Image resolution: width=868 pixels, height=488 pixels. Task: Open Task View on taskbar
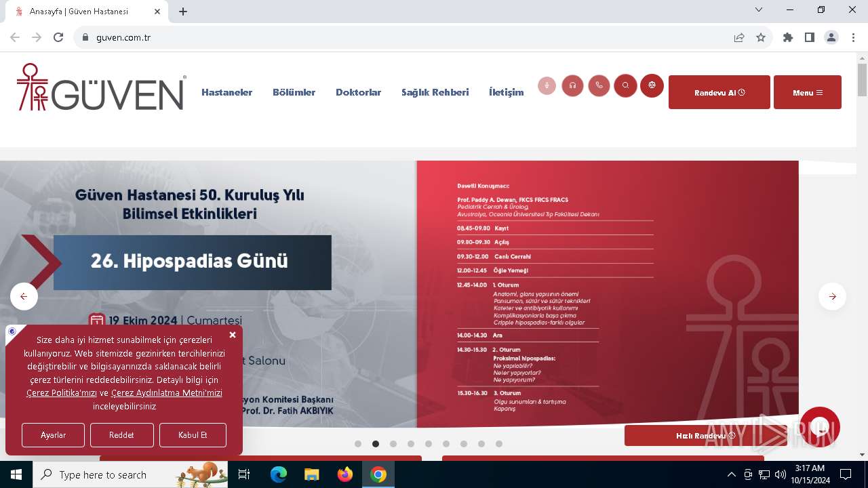[244, 474]
